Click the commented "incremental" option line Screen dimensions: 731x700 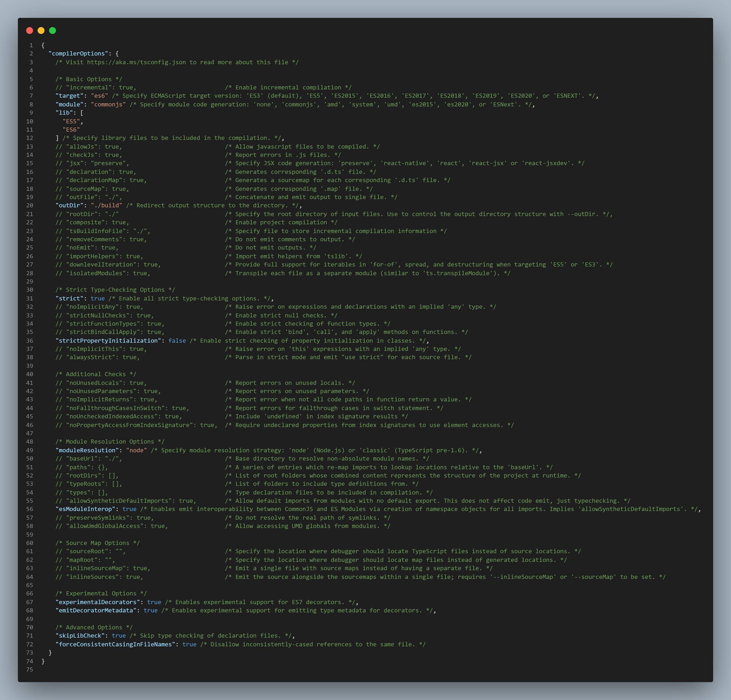[96, 88]
